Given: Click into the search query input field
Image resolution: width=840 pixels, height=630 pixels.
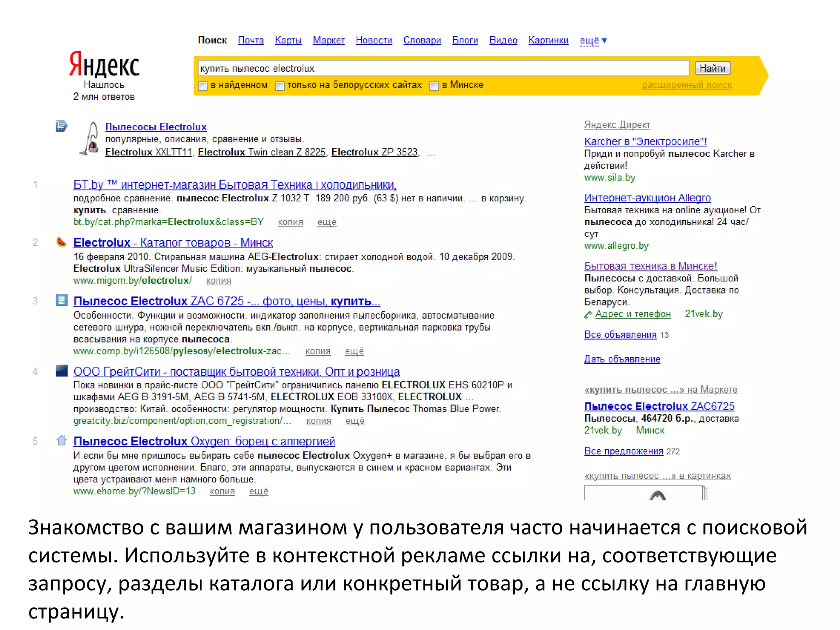Looking at the screenshot, I should (x=443, y=68).
